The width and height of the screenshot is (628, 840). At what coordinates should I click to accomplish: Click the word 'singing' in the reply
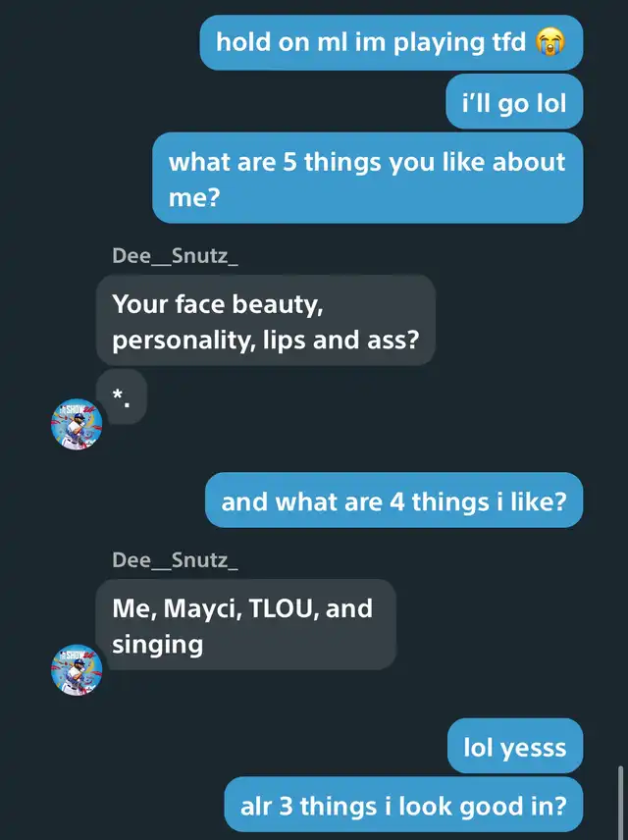point(158,644)
